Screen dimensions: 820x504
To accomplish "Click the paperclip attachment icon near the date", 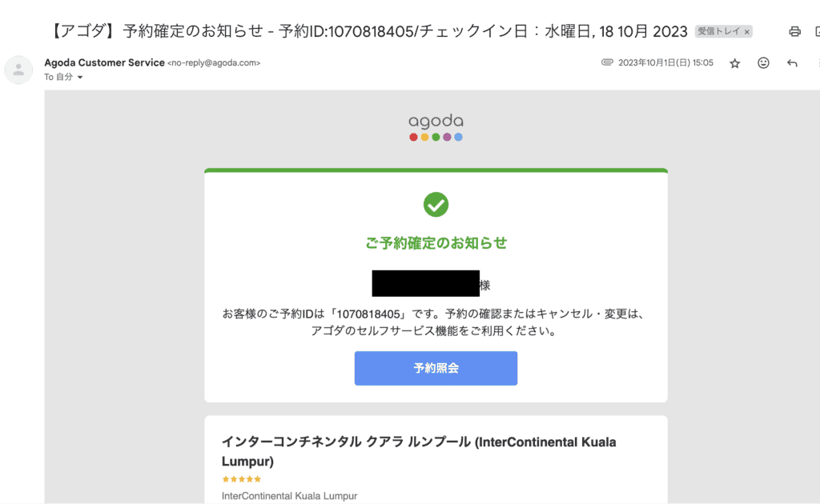I will click(x=609, y=62).
